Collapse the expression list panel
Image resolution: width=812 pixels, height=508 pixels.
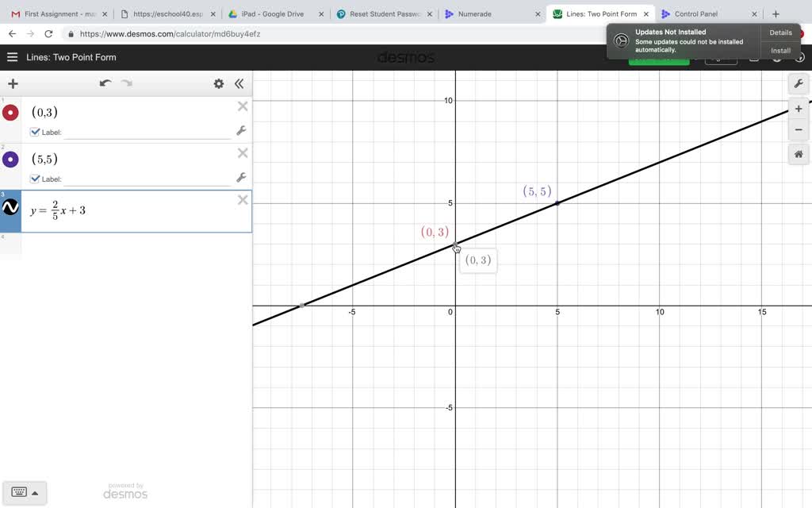click(239, 83)
